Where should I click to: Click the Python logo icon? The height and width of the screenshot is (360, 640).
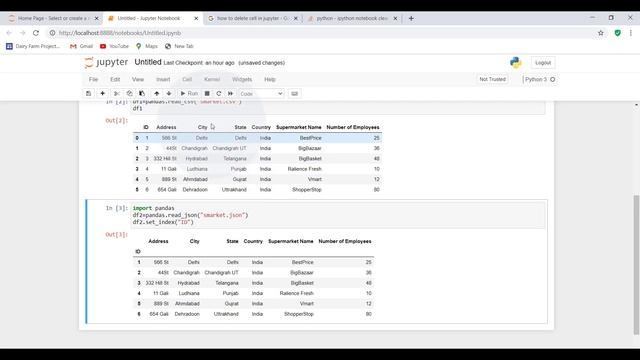(516, 62)
